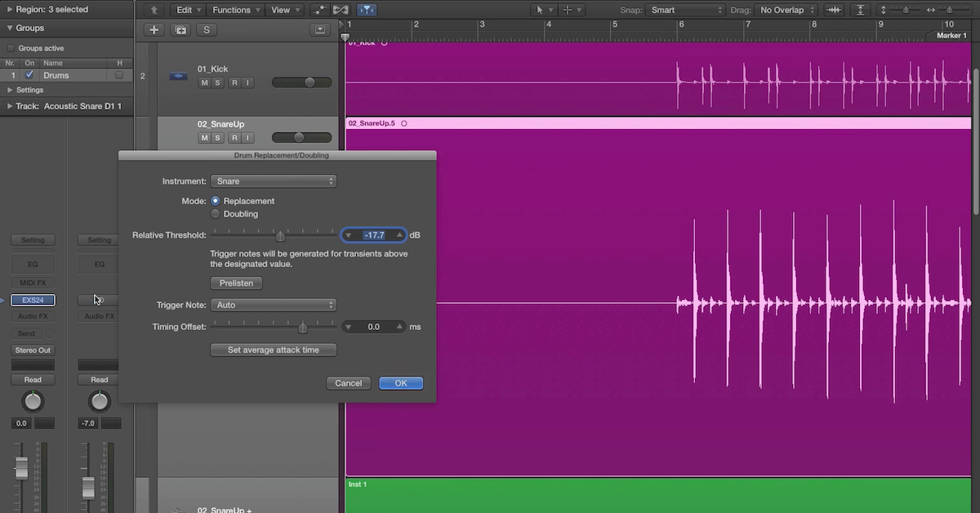Expand the Settings disclosure triangle

tap(10, 90)
